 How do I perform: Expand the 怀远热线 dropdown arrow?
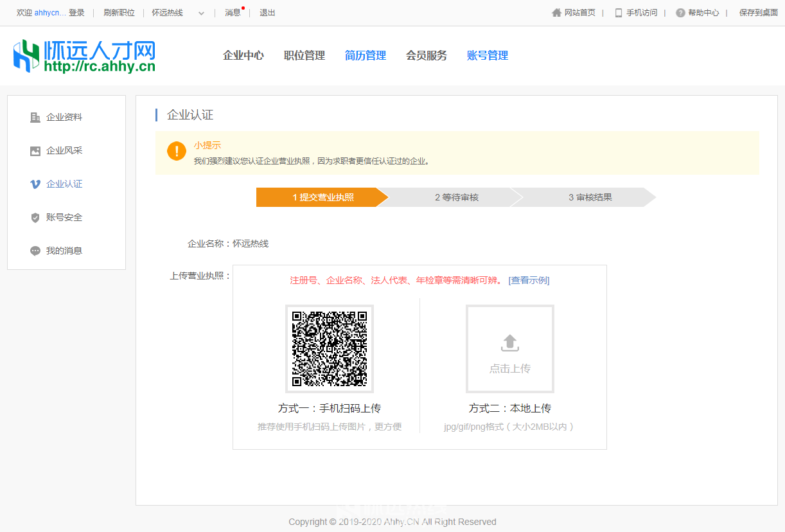tap(201, 13)
